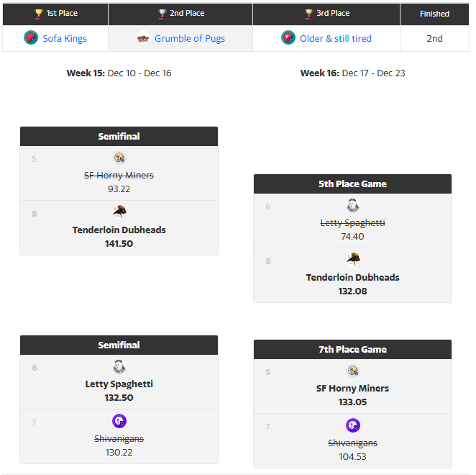Click the Older & still tired helmet icon
The height and width of the screenshot is (475, 476).
point(288,38)
